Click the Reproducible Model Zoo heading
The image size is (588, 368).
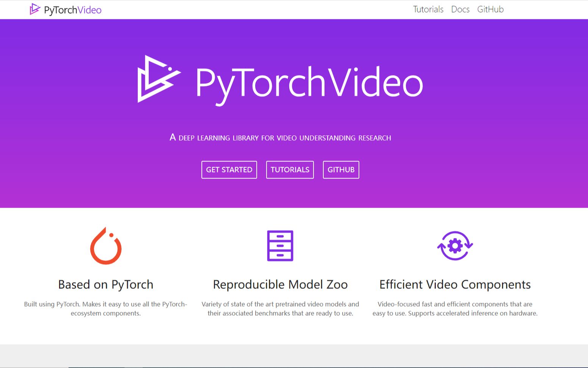pos(280,284)
